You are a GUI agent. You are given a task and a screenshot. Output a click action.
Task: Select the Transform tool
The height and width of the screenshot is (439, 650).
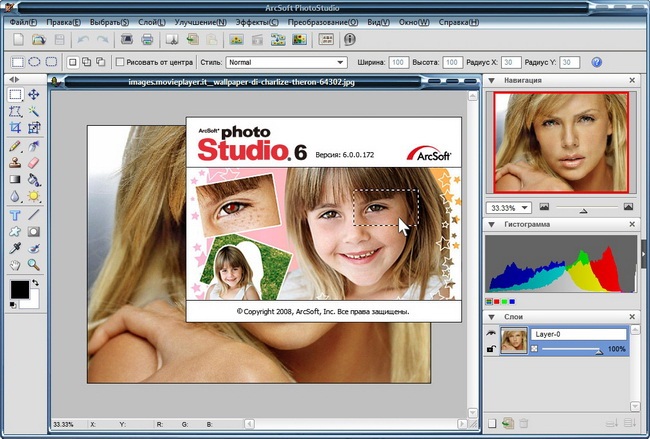[34, 128]
